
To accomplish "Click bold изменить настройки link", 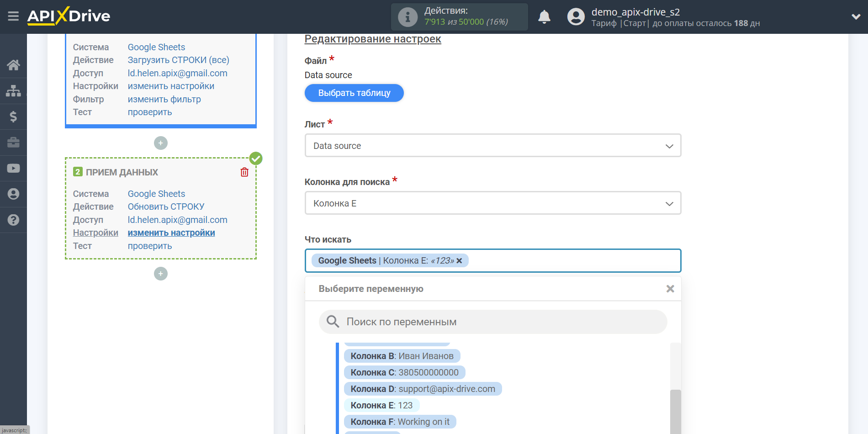I will (x=171, y=233).
